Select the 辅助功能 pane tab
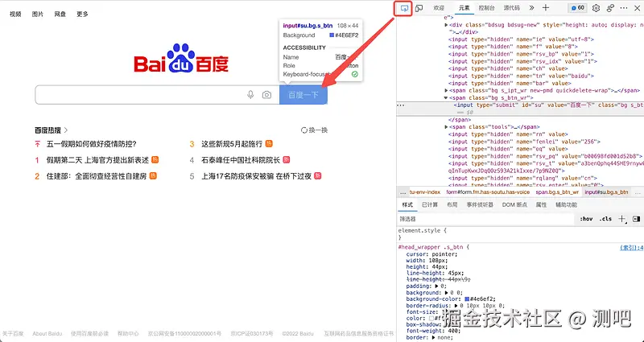This screenshot has height=342, width=644. click(567, 205)
